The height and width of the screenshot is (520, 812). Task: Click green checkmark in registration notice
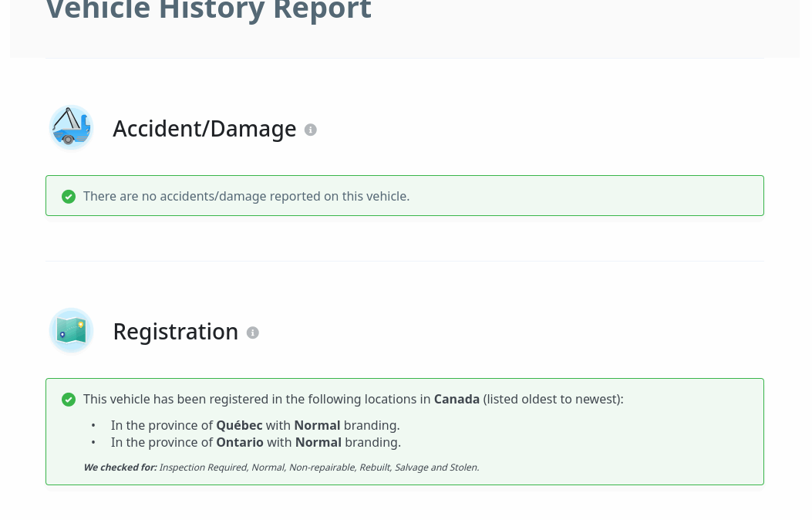[x=69, y=400]
